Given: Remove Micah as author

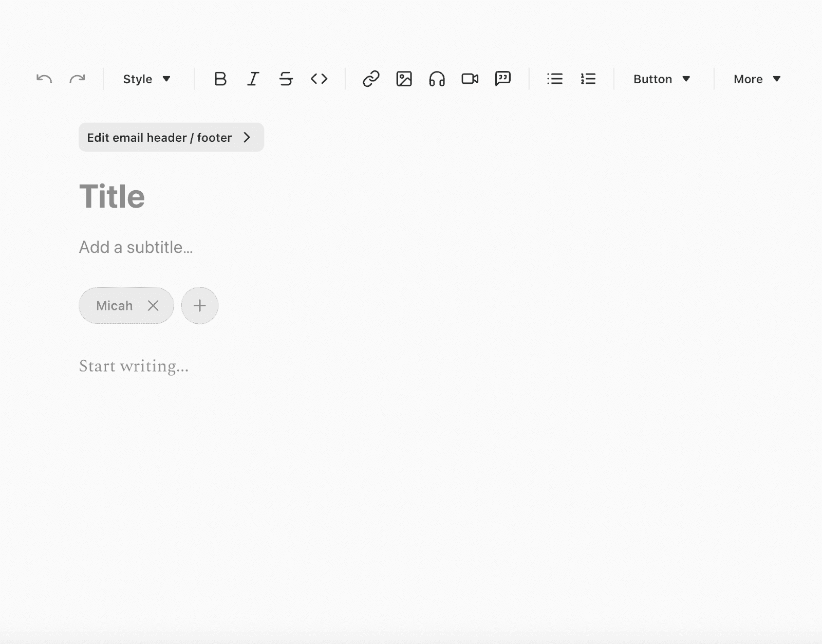Looking at the screenshot, I should pos(153,306).
